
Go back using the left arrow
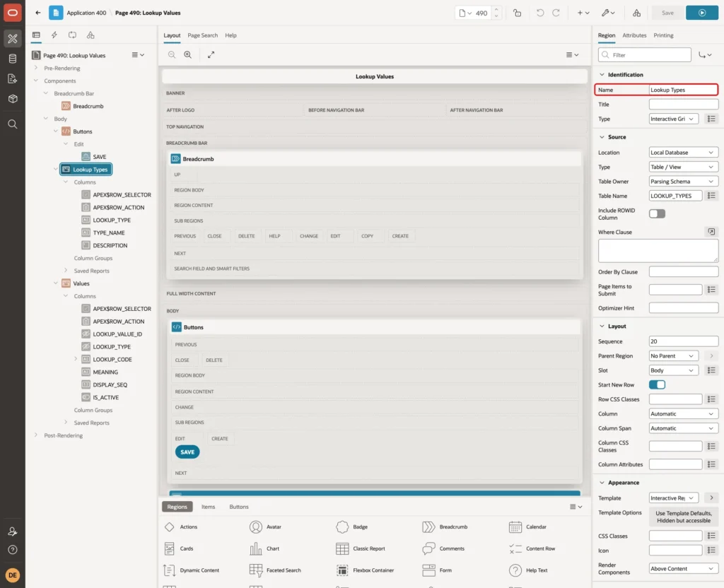[x=38, y=13]
